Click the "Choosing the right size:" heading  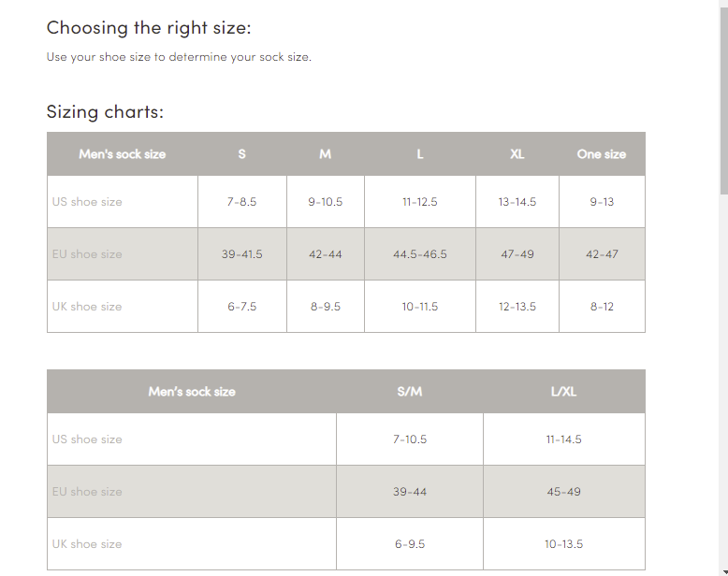pyautogui.click(x=149, y=27)
